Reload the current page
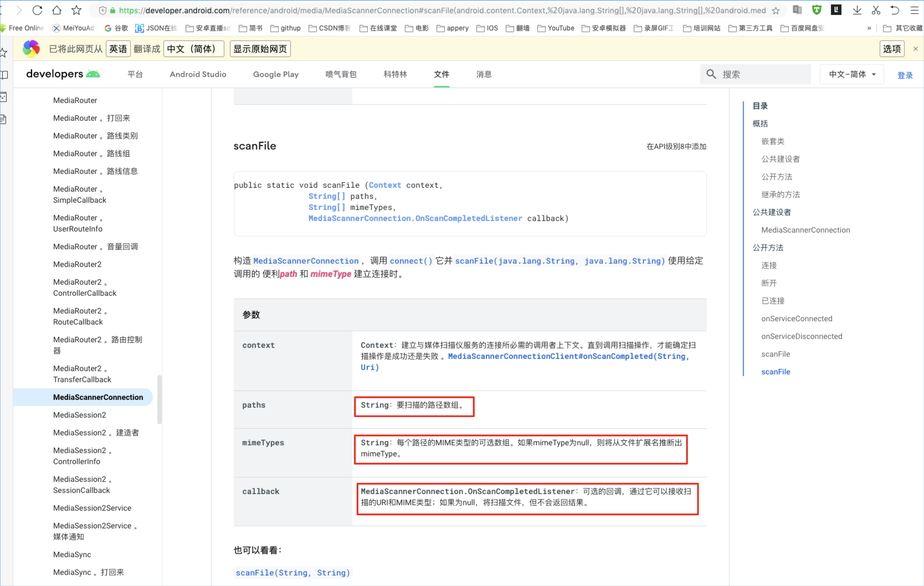 [37, 10]
